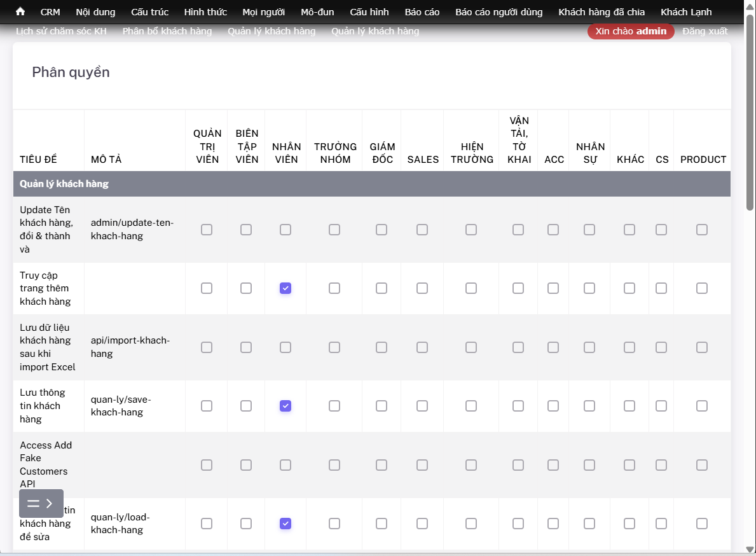This screenshot has width=756, height=556.
Task: Select the Cấu hình menu item
Action: pyautogui.click(x=369, y=12)
